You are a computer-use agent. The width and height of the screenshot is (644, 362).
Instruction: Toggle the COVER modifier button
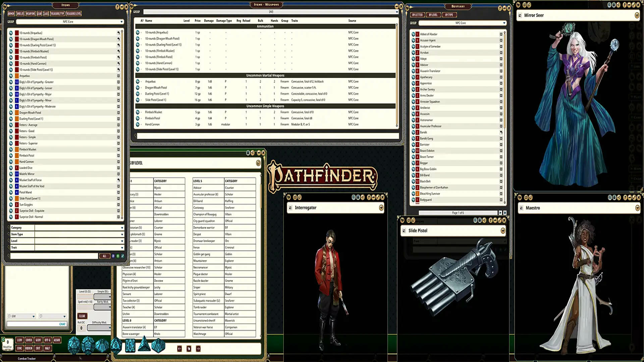[29, 340]
